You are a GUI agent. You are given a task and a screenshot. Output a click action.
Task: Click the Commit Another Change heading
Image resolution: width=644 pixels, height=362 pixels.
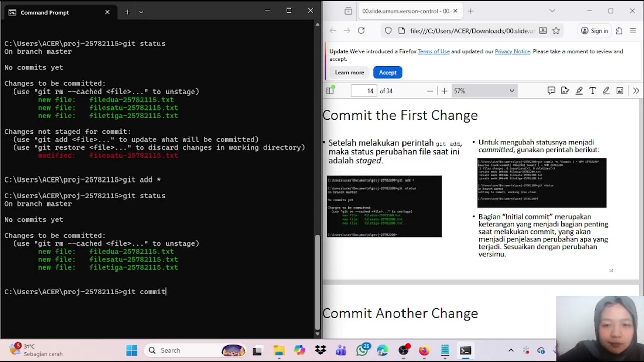click(400, 313)
